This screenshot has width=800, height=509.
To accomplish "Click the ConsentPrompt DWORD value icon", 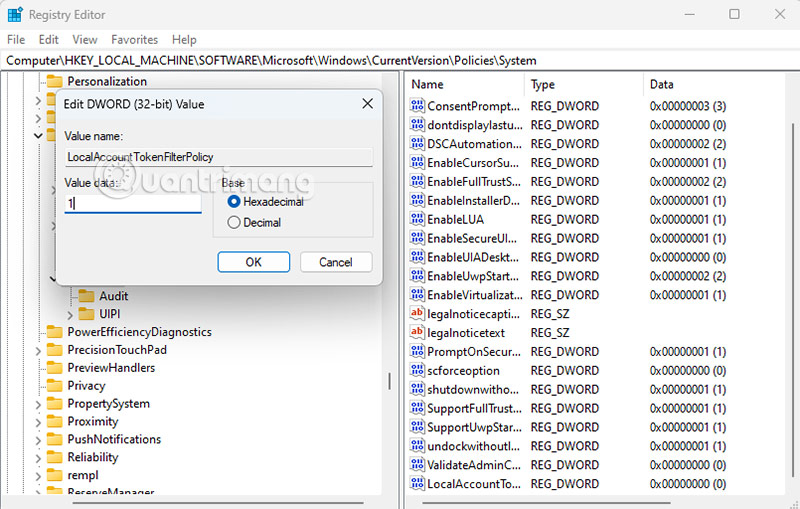I will pyautogui.click(x=417, y=106).
